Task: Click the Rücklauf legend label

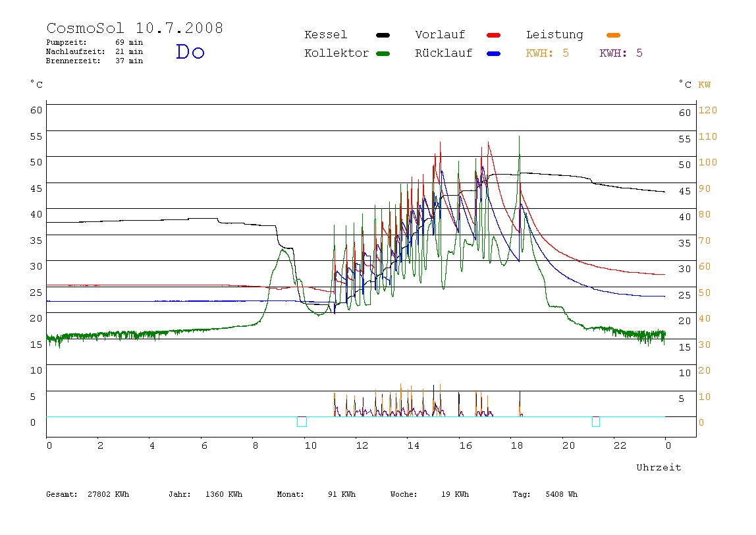Action: point(444,53)
